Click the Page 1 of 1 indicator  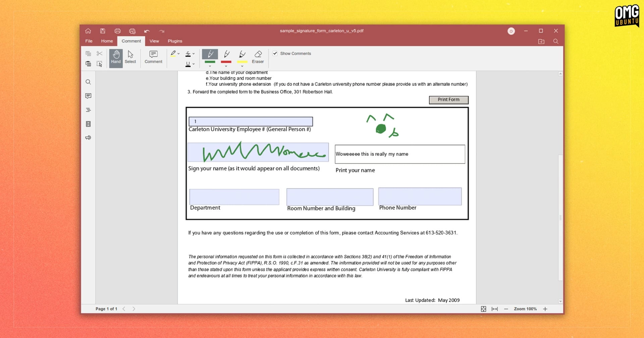pyautogui.click(x=106, y=309)
